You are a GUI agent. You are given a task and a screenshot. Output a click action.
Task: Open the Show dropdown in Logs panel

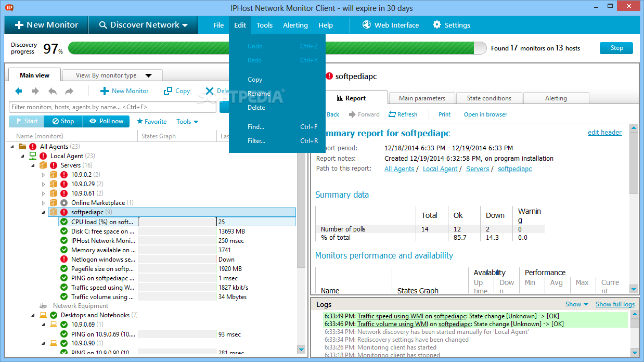(x=577, y=304)
